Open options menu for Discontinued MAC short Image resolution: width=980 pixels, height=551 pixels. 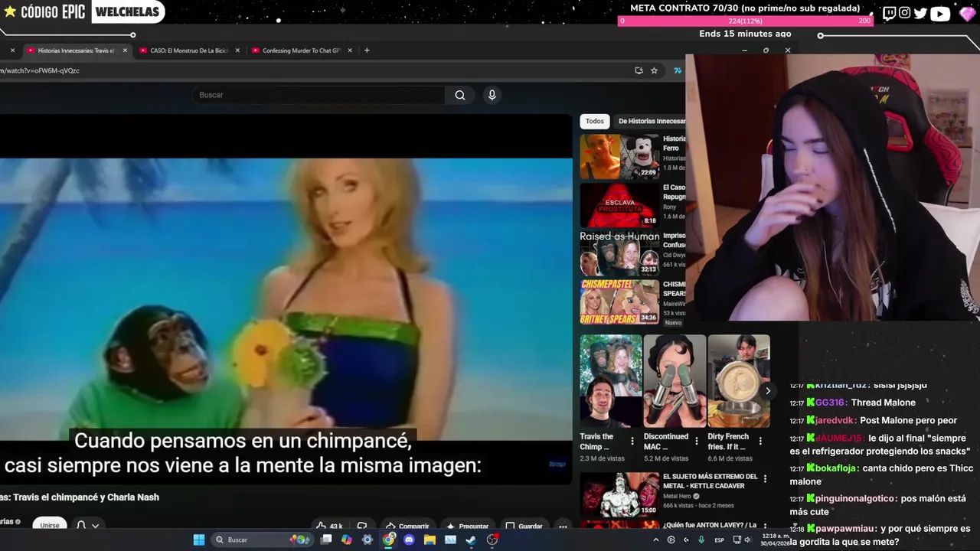pyautogui.click(x=696, y=441)
